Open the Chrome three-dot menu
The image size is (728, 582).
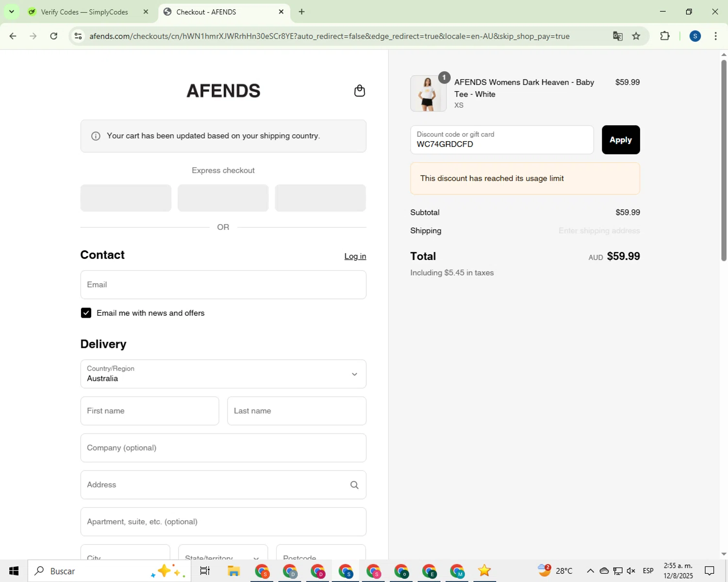coord(715,36)
